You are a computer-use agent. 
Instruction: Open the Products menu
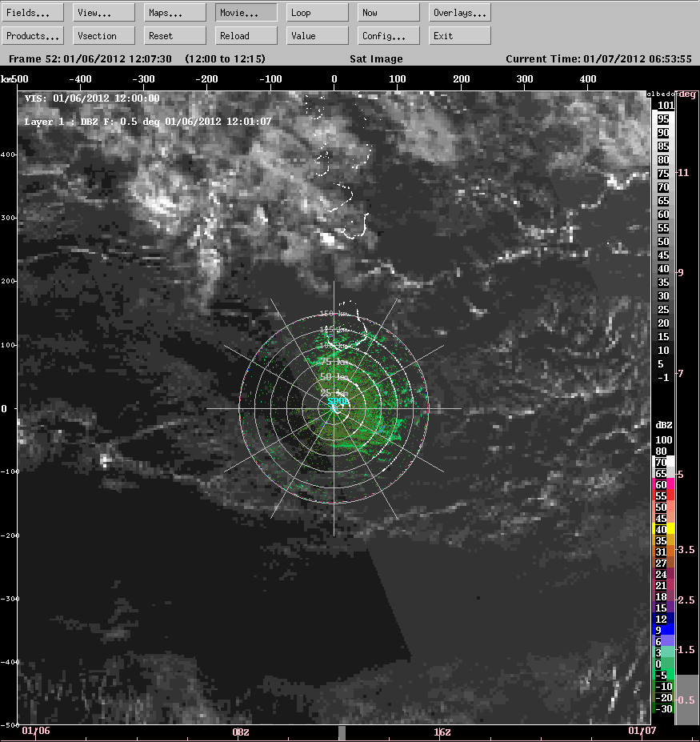tap(32, 35)
